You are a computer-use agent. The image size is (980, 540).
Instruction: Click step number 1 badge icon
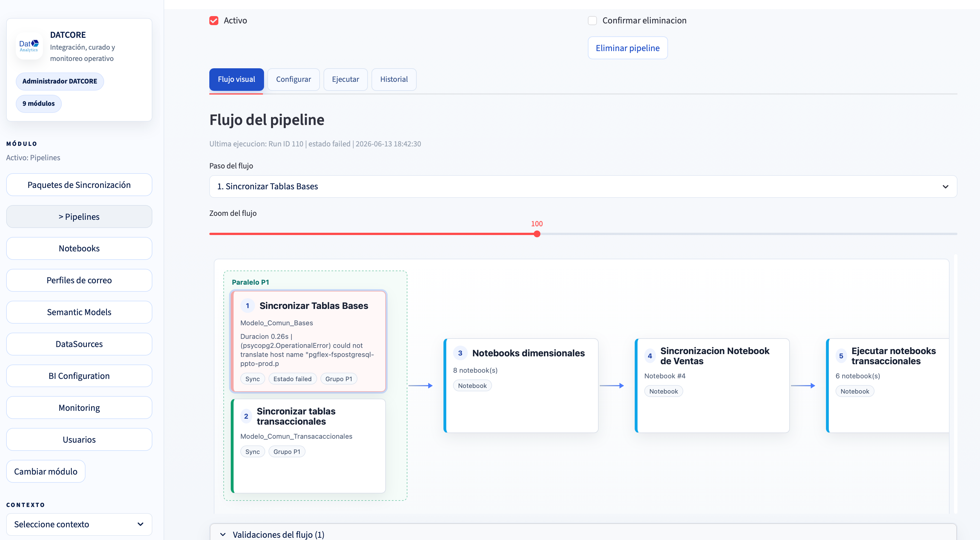tap(247, 306)
